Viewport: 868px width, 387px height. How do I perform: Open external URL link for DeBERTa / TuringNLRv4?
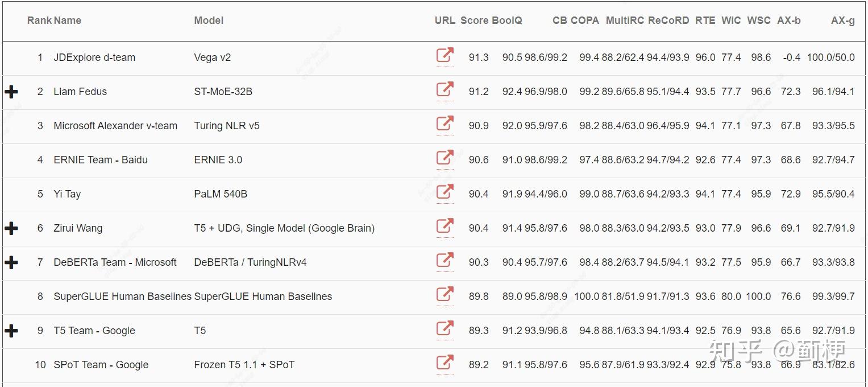pyautogui.click(x=445, y=261)
